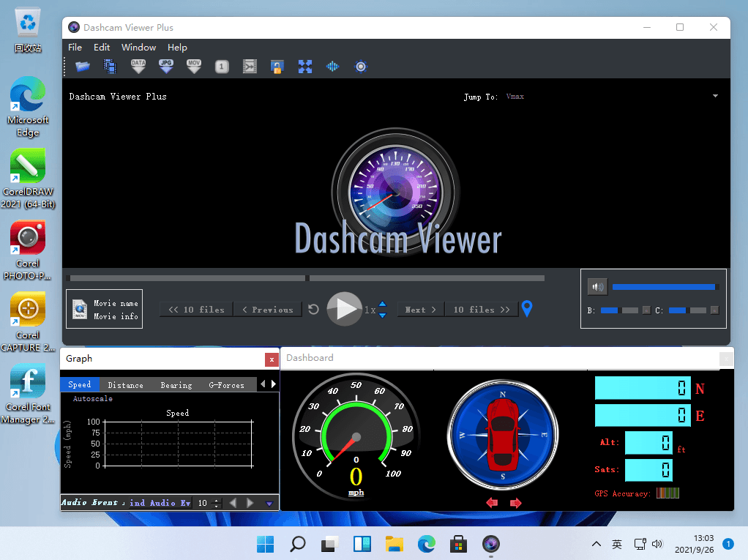
Task: Go to the Next file
Action: pos(420,310)
